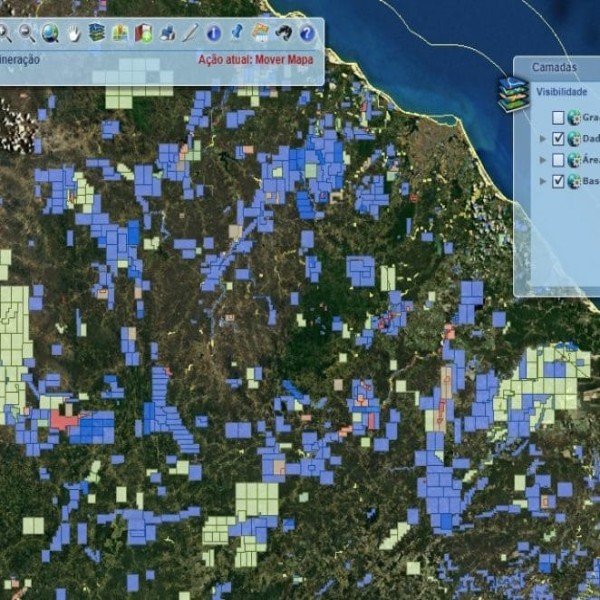600x600 pixels.
Task: Click the printer icon in toolbar
Action: [167, 33]
